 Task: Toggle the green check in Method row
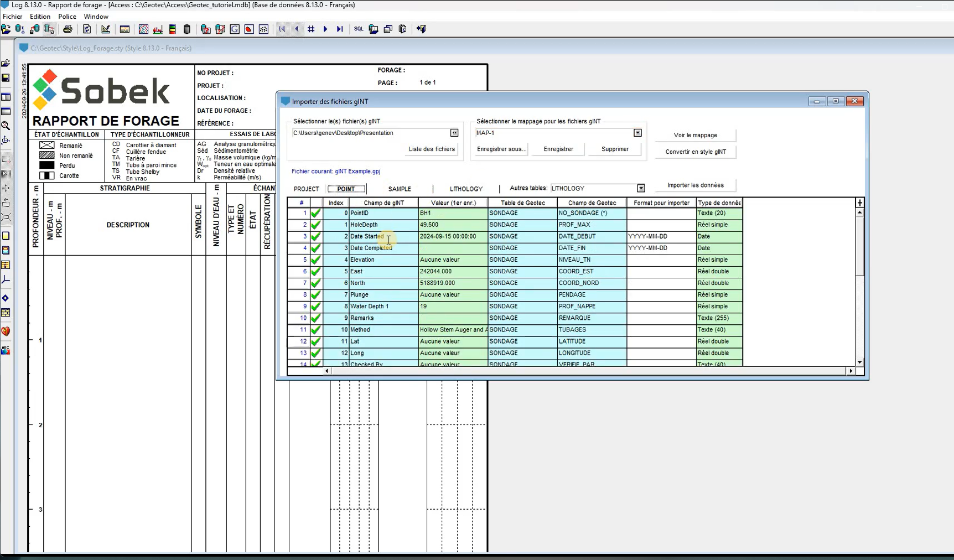point(316,330)
